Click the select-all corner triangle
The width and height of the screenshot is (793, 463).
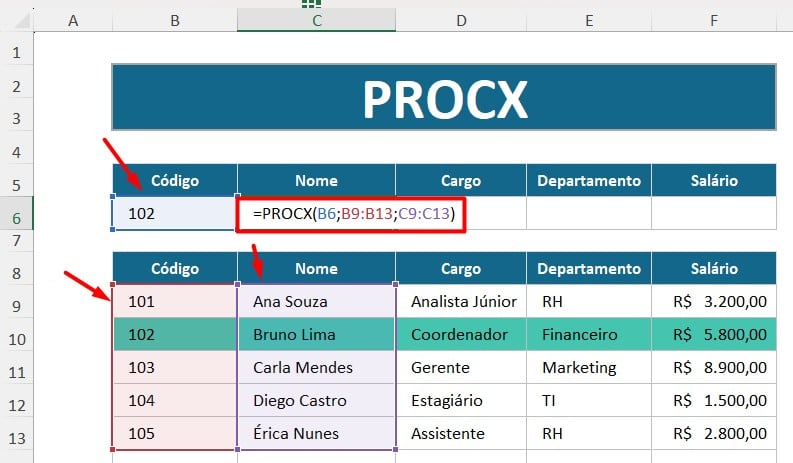point(22,21)
